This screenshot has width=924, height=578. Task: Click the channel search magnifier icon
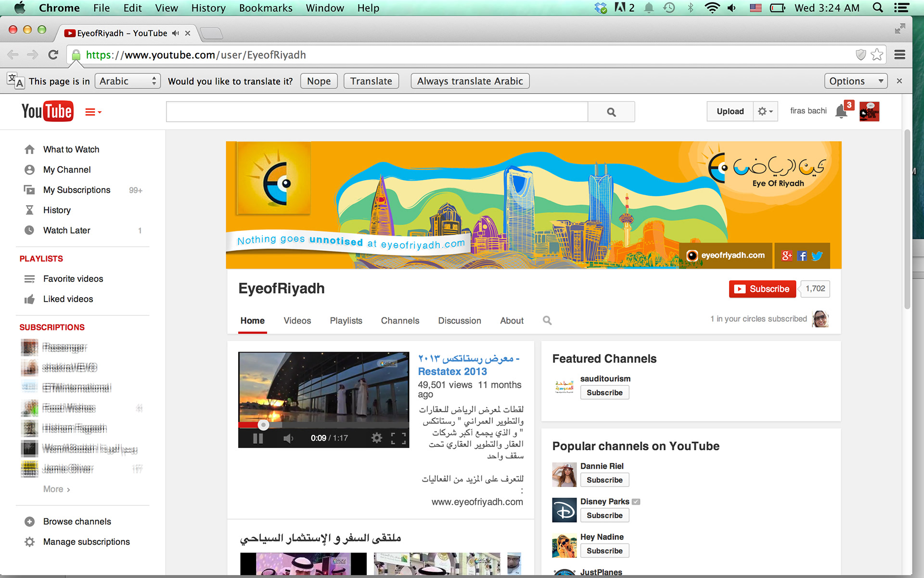pyautogui.click(x=547, y=320)
